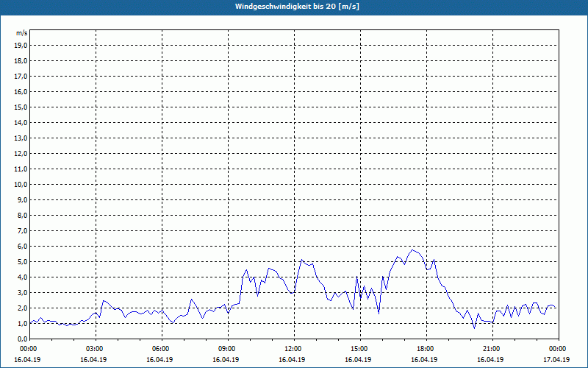Click the 16.04.19 date under 18:00
Image resolution: width=588 pixels, height=368 pixels.
click(424, 359)
